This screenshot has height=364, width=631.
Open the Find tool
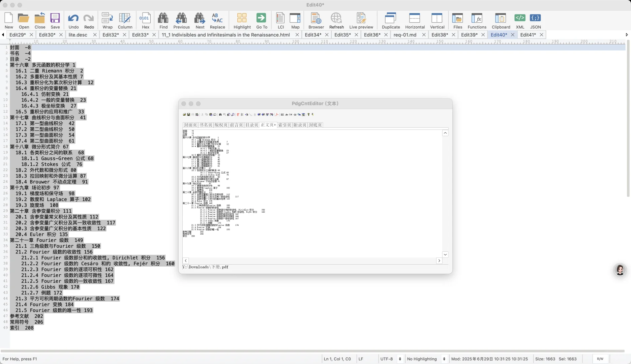(x=163, y=21)
